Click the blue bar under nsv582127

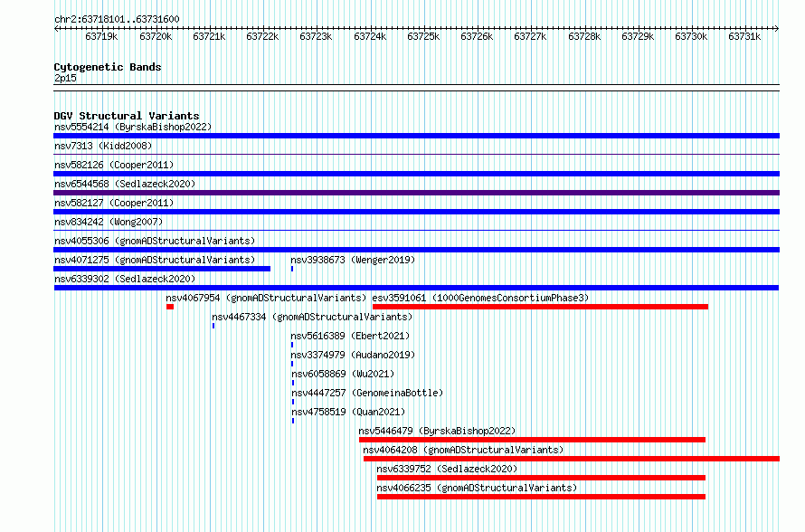[x=416, y=212]
